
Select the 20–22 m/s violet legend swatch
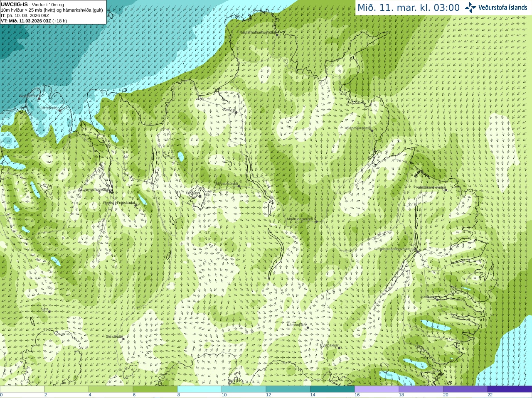point(465,389)
